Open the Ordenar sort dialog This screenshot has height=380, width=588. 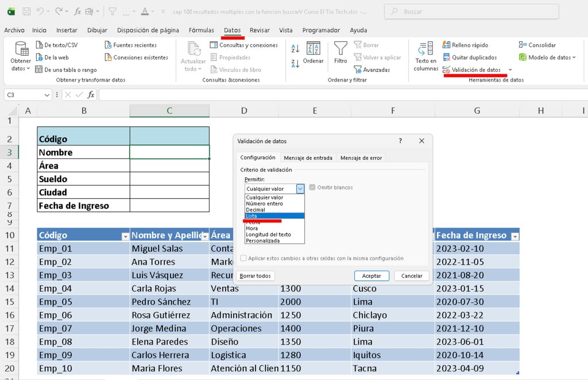(313, 53)
